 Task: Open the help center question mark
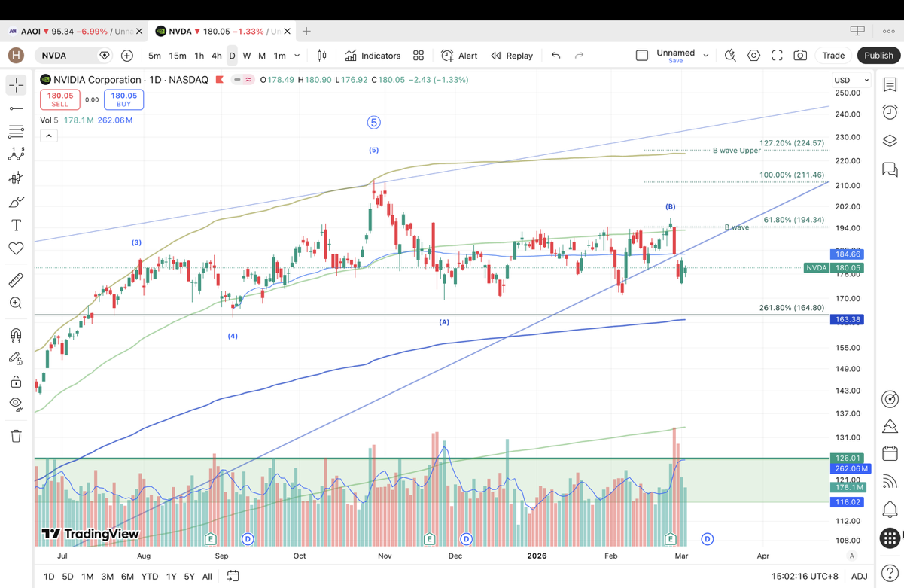coord(890,574)
